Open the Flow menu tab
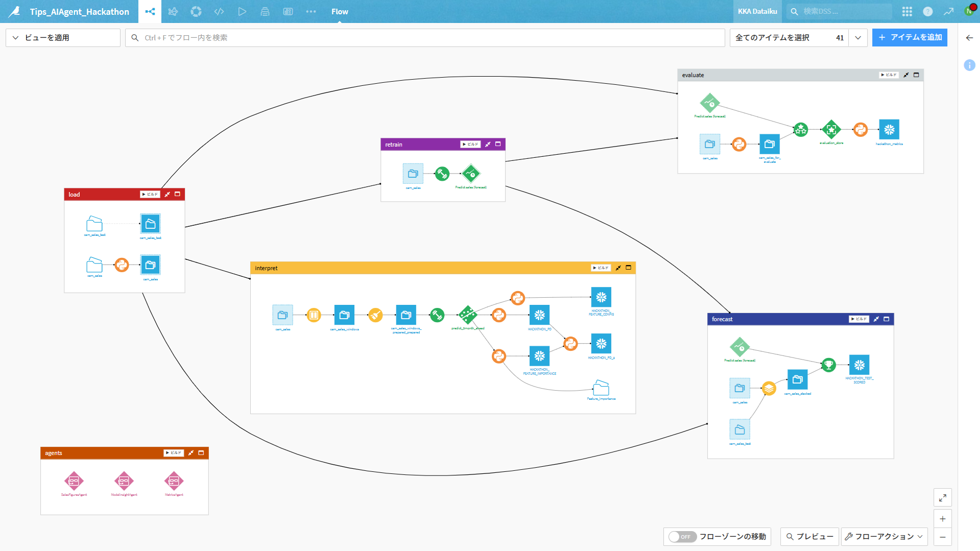 pos(340,11)
